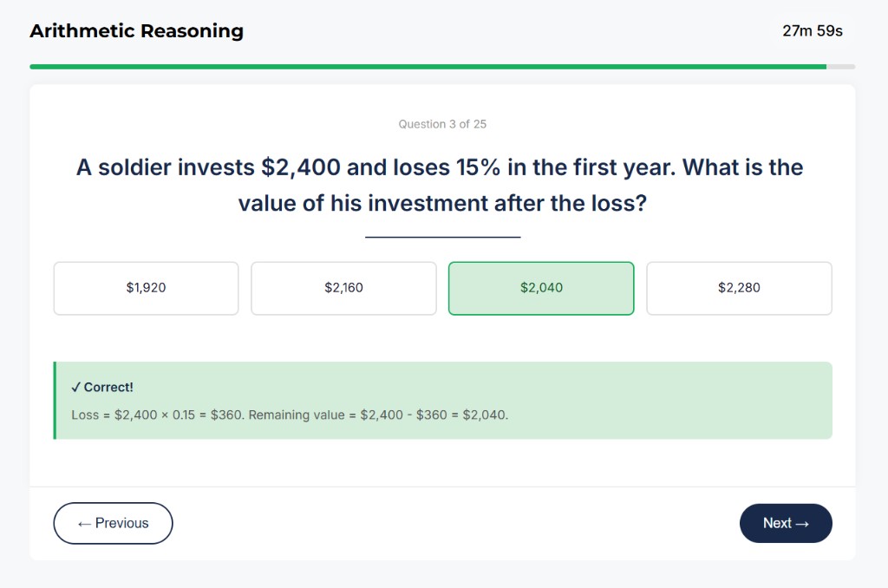Select the arrow icon inside the Next button
This screenshot has width=888, height=588.
[802, 523]
